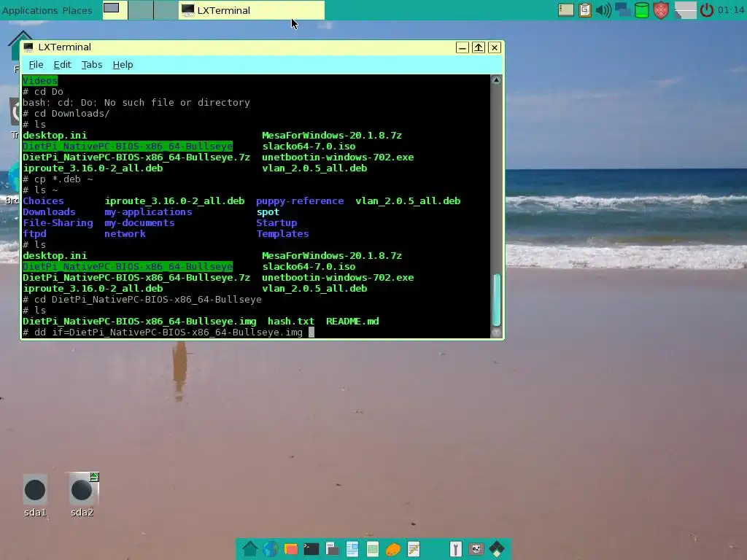The width and height of the screenshot is (747, 560).
Task: Open the File menu in LXTerminal
Action: pyautogui.click(x=36, y=65)
